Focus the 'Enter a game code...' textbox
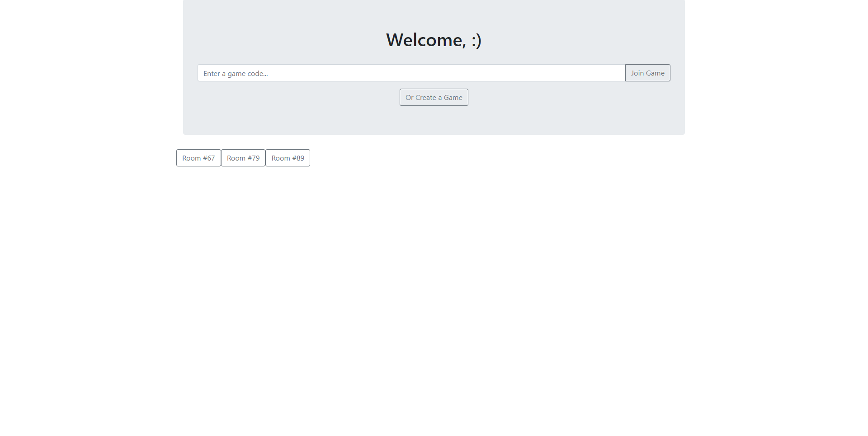The image size is (868, 436). point(411,73)
